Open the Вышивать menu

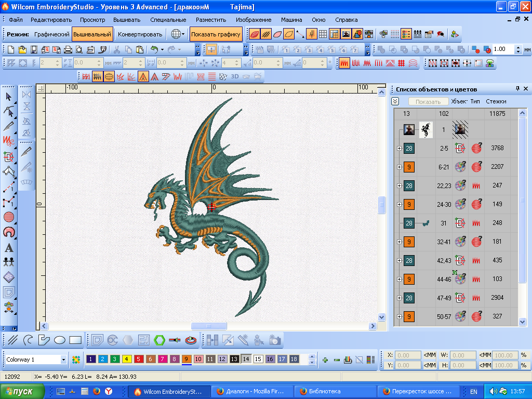click(127, 20)
